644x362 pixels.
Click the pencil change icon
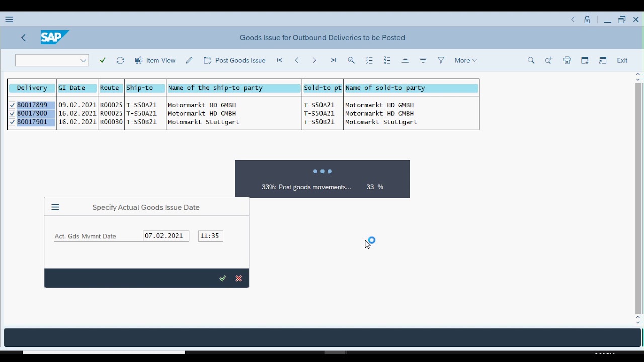189,60
